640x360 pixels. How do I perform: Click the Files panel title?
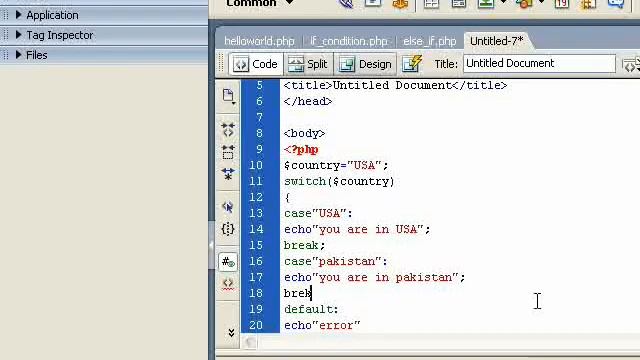[x=37, y=55]
